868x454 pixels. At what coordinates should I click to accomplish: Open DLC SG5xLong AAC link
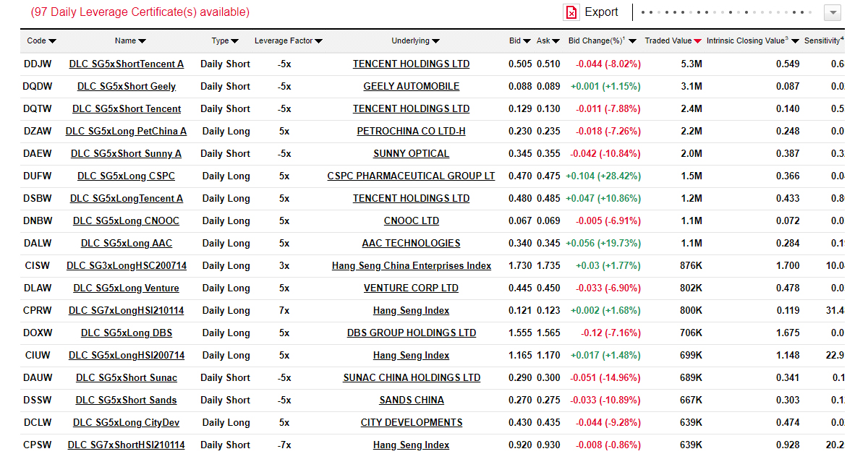click(127, 244)
